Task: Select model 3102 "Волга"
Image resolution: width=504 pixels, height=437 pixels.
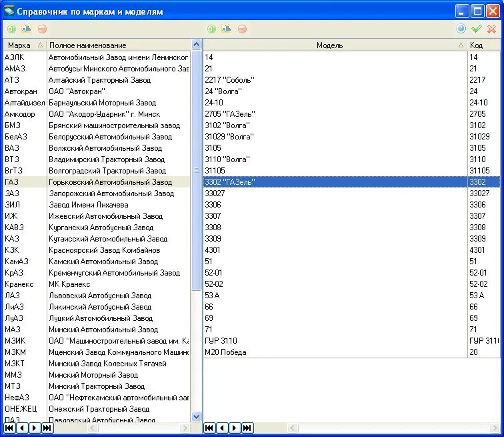Action: [x=335, y=125]
